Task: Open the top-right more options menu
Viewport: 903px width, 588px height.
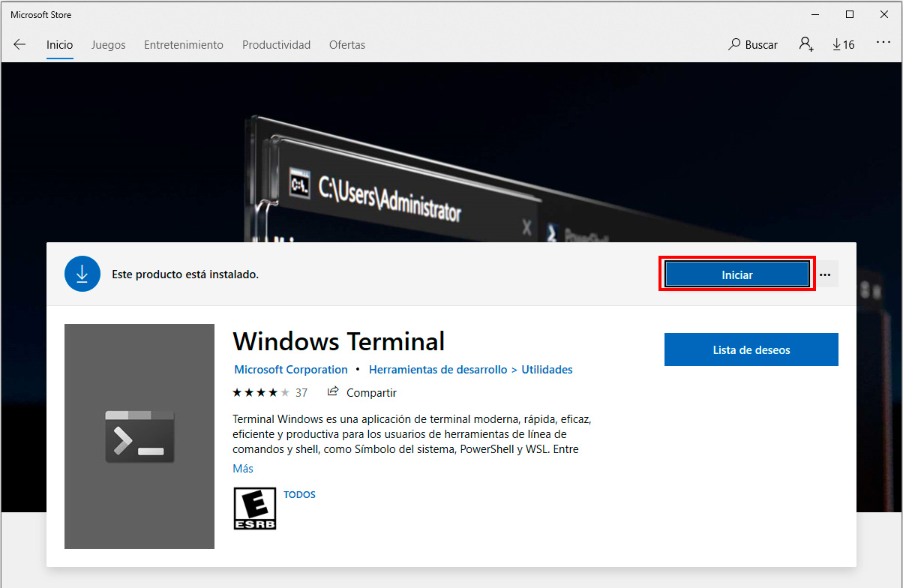Action: coord(883,43)
